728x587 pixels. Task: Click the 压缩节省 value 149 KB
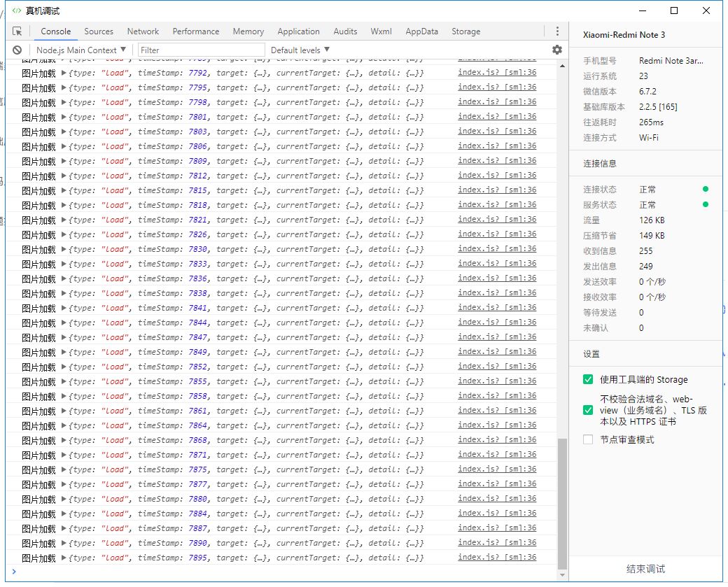(x=652, y=235)
